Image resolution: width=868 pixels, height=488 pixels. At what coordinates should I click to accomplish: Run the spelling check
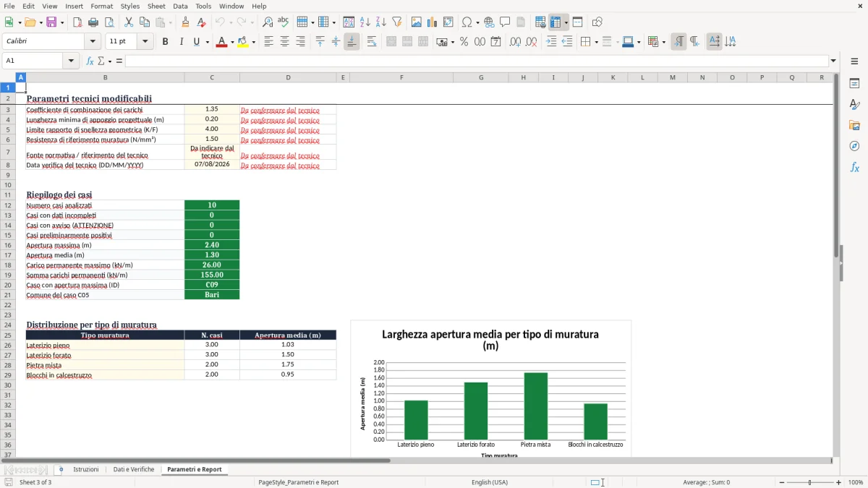284,22
